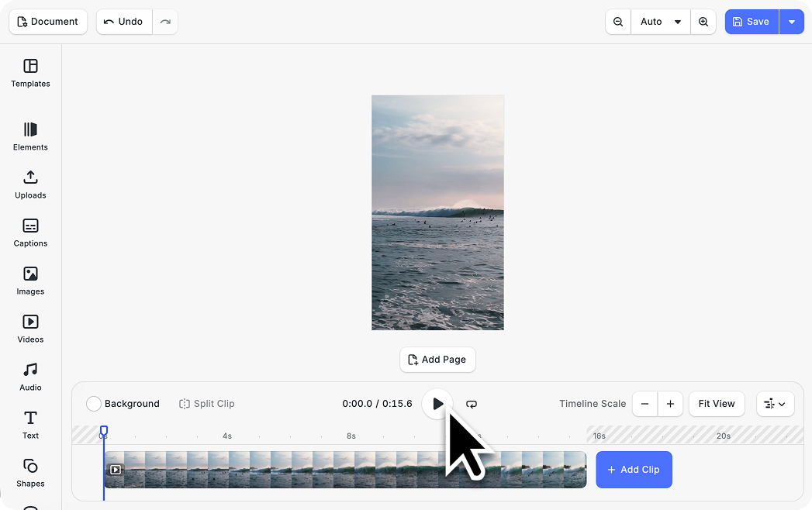Open the Uploads panel

[30, 184]
